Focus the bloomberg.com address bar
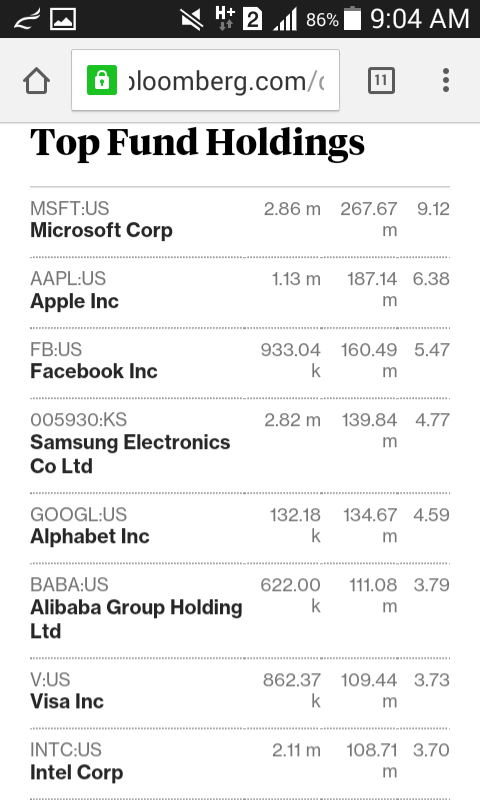This screenshot has height=800, width=480. point(205,80)
